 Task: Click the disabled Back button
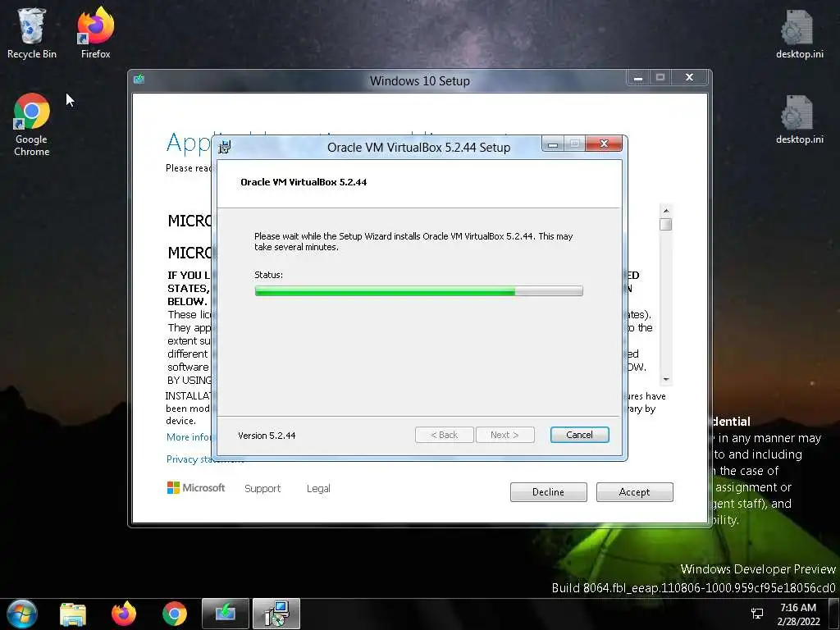[444, 435]
